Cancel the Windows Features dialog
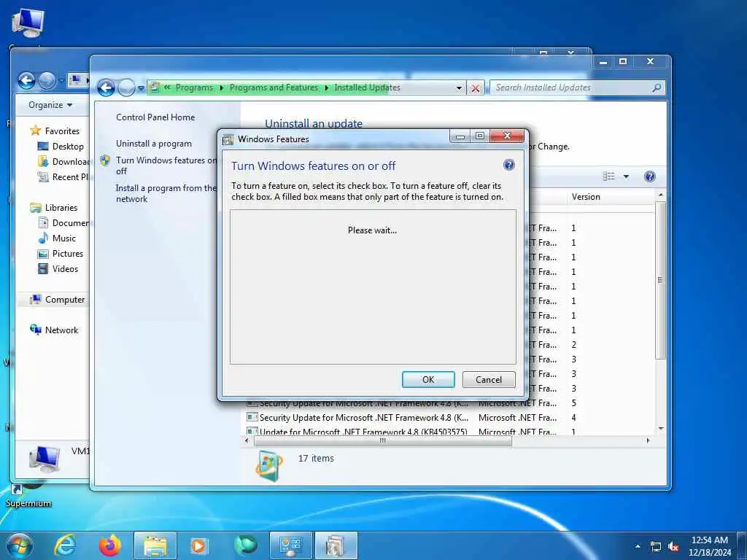Viewport: 747px width, 560px height. (x=488, y=379)
